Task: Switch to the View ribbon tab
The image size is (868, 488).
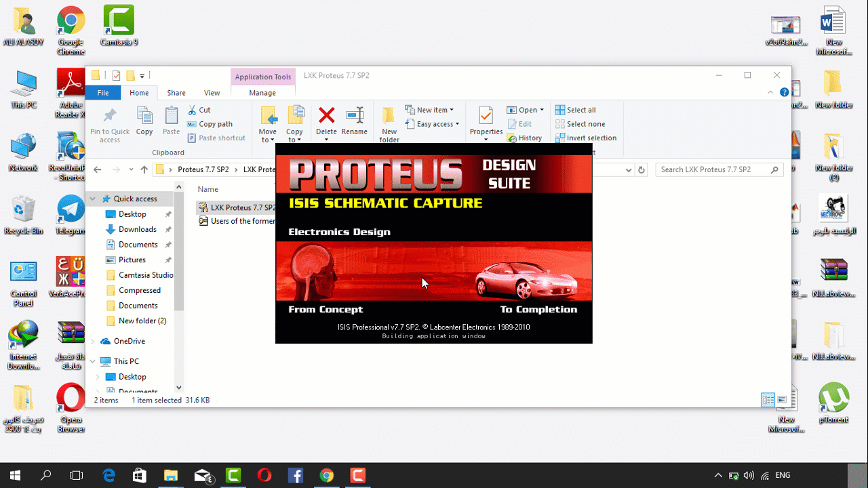Action: pyautogui.click(x=212, y=93)
